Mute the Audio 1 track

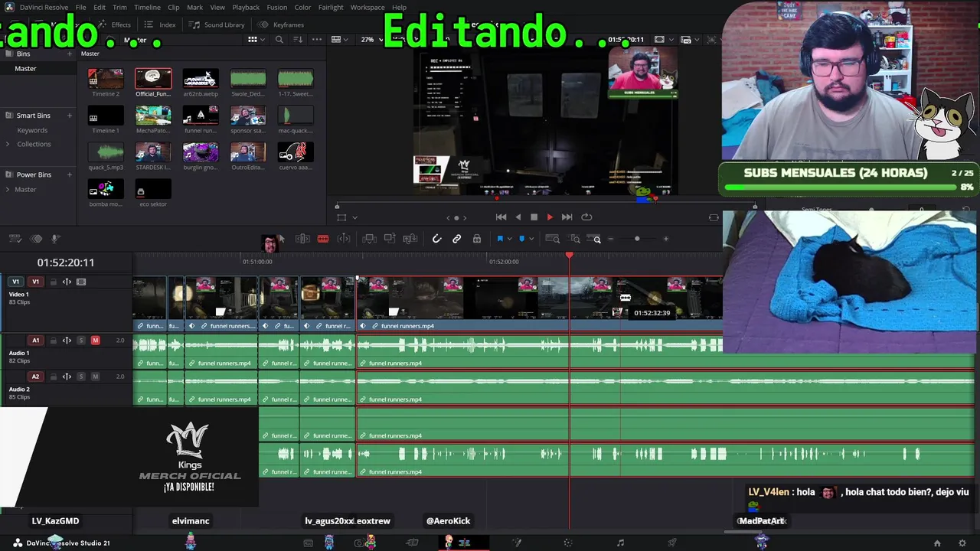point(95,340)
